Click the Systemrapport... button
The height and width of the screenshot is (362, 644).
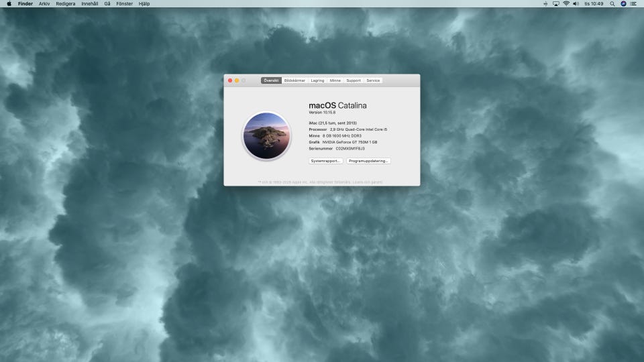pos(326,161)
